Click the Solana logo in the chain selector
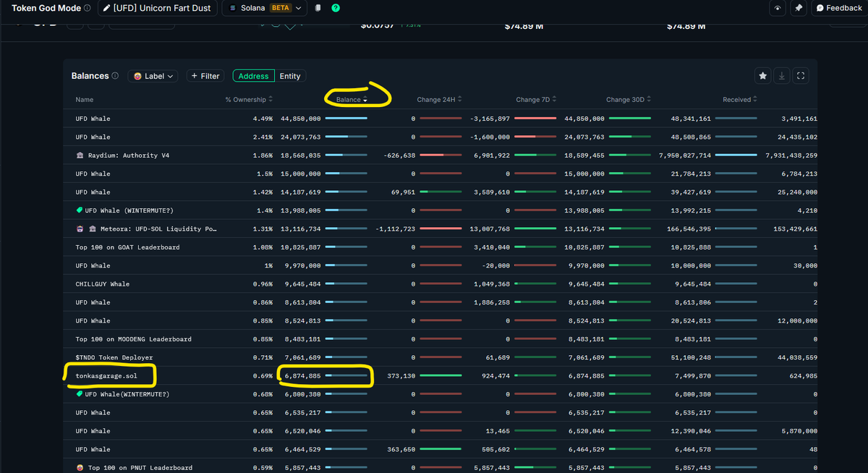Image resolution: width=868 pixels, height=473 pixels. 233,8
